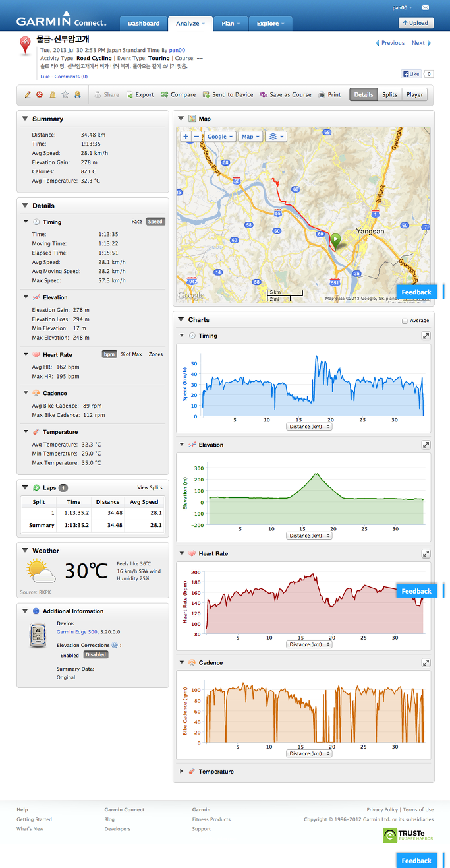Open the Comments (0) link
450x868 pixels.
(71, 77)
